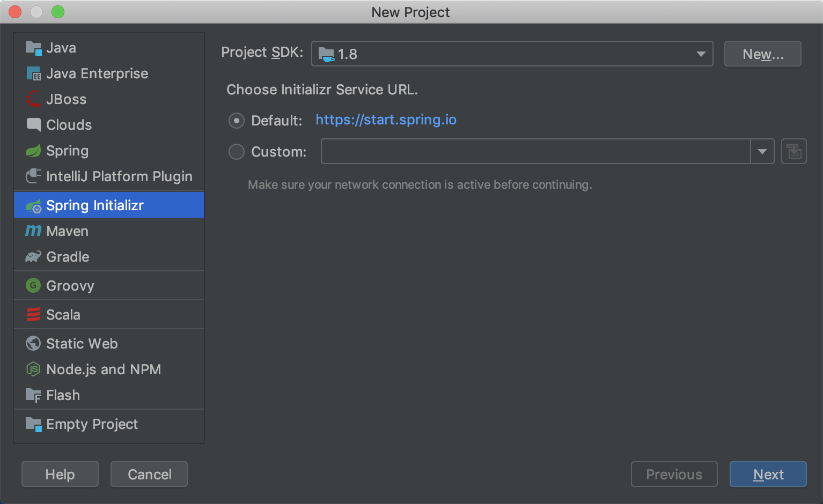Viewport: 823px width, 504px height.
Task: Click the SDK folder icon in combo box
Action: pos(326,54)
